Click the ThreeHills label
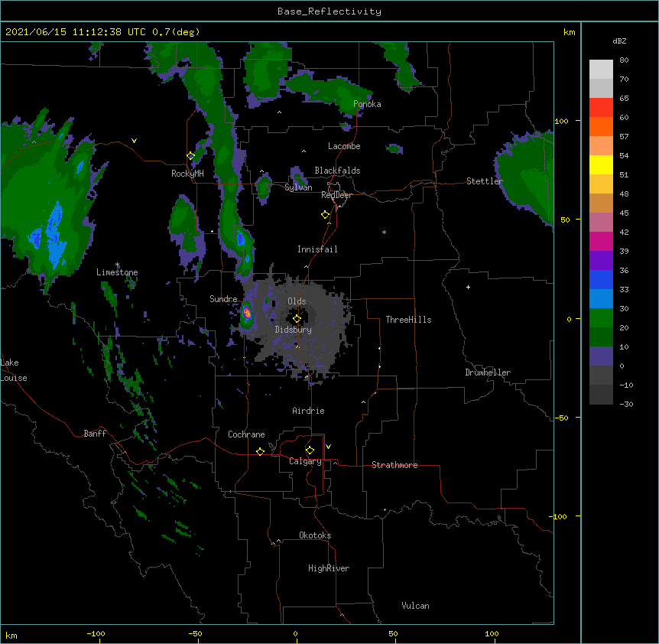Viewport: 659px width, 644px height. [408, 320]
